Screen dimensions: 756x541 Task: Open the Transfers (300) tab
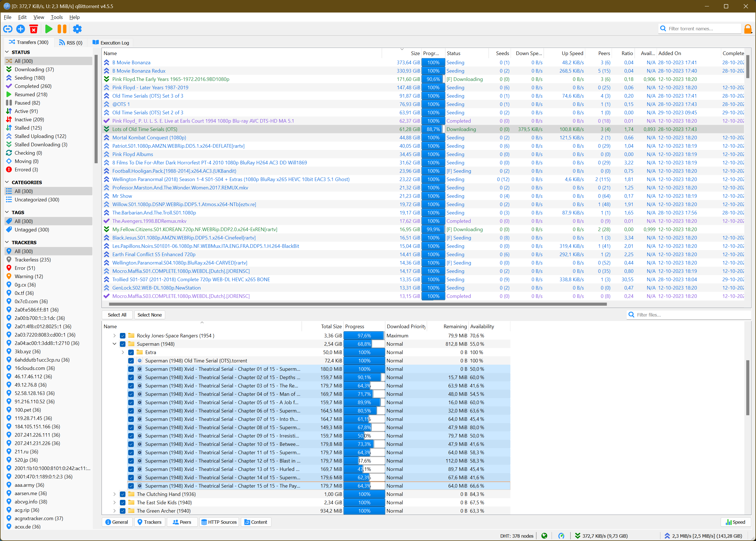[x=29, y=42]
